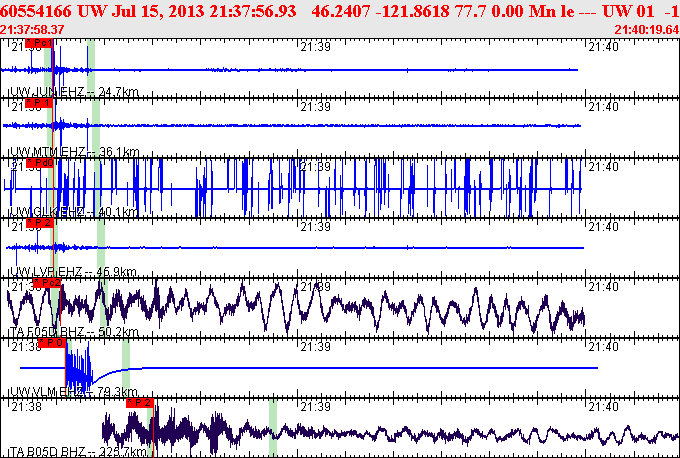Click the 21:40 tick label on GLK trace
Screen dimensions: 680x458
(603, 167)
